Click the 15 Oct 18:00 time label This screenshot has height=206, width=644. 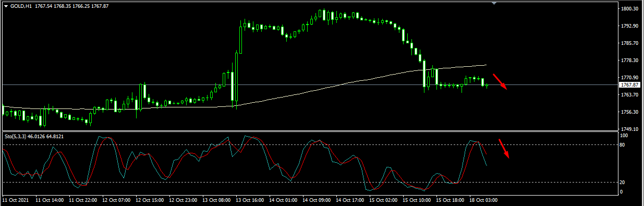point(451,200)
